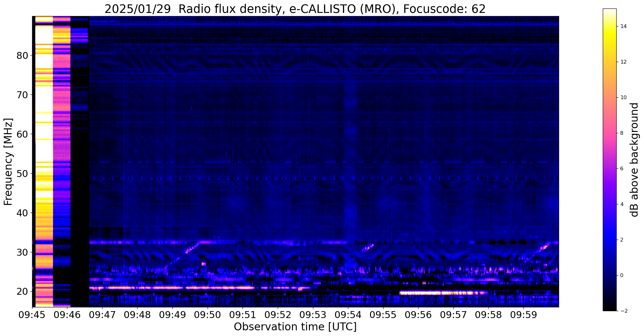Click the 09:46 time tick label

click(67, 315)
